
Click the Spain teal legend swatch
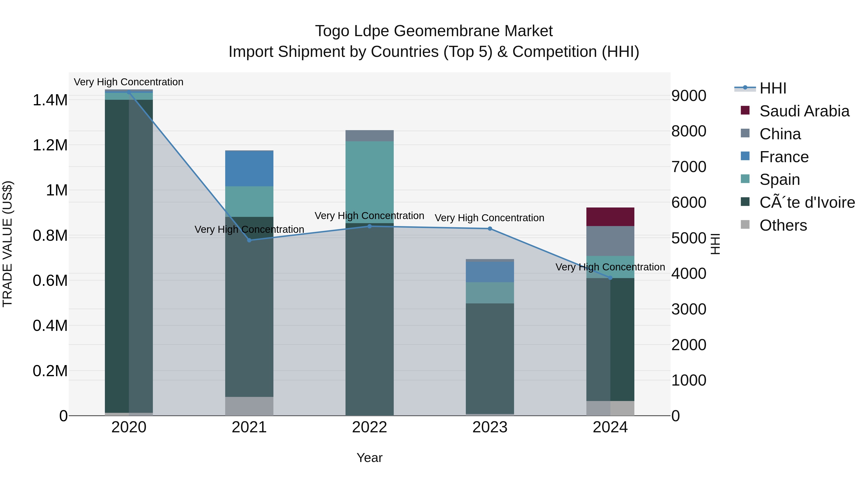745,179
